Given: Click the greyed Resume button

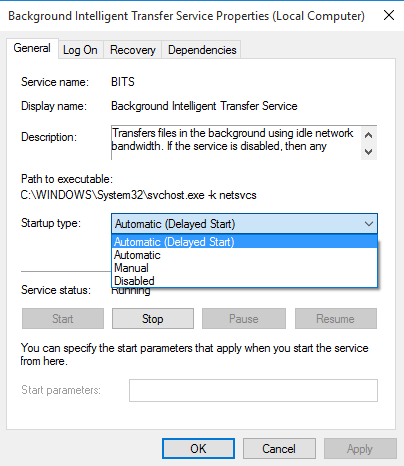Looking at the screenshot, I should tap(336, 319).
